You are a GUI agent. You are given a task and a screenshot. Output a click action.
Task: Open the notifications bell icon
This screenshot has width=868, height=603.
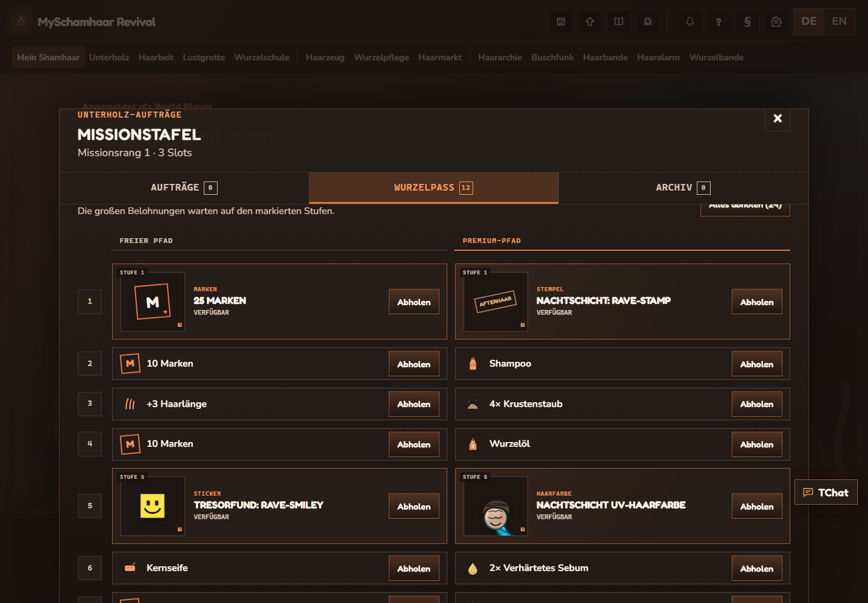coord(690,22)
